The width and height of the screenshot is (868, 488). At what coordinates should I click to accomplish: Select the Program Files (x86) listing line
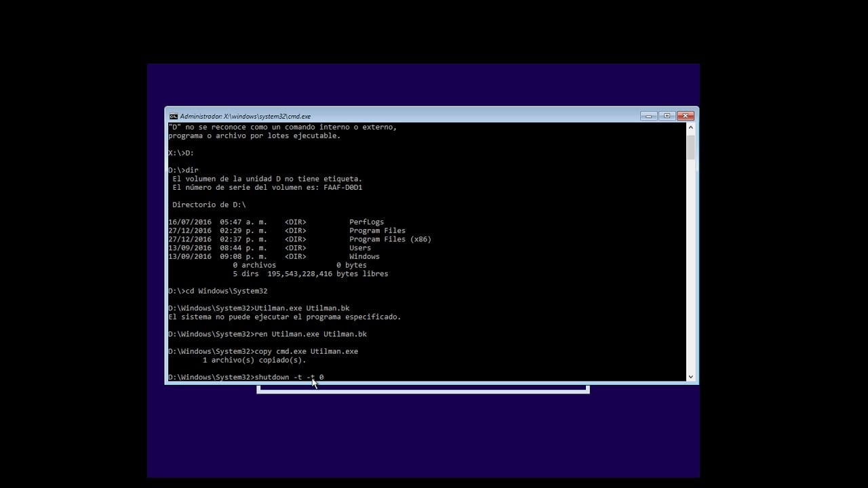[x=390, y=239]
